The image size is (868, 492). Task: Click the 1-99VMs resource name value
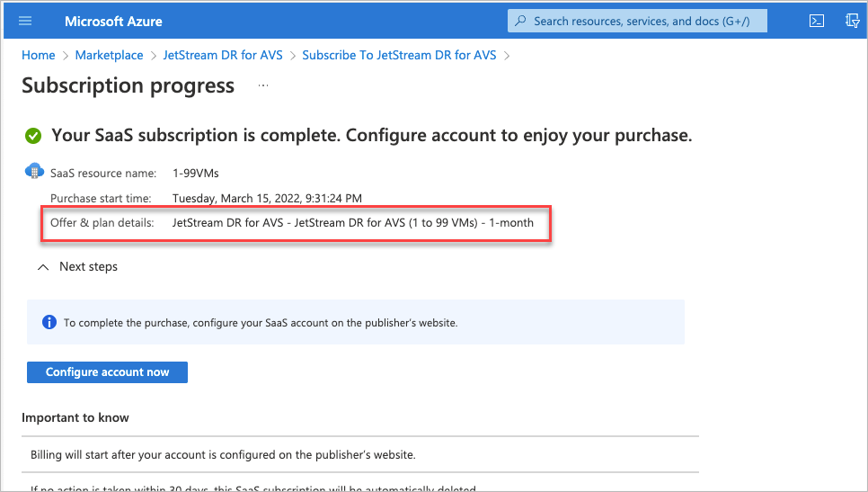pyautogui.click(x=196, y=173)
